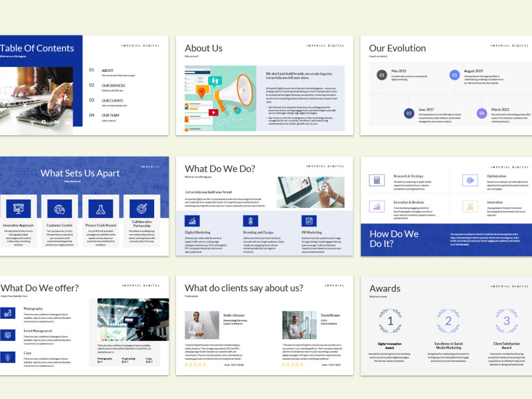This screenshot has height=399, width=532.
Task: Click the '04 OUR TEAM' contents entry
Action: click(x=104, y=118)
